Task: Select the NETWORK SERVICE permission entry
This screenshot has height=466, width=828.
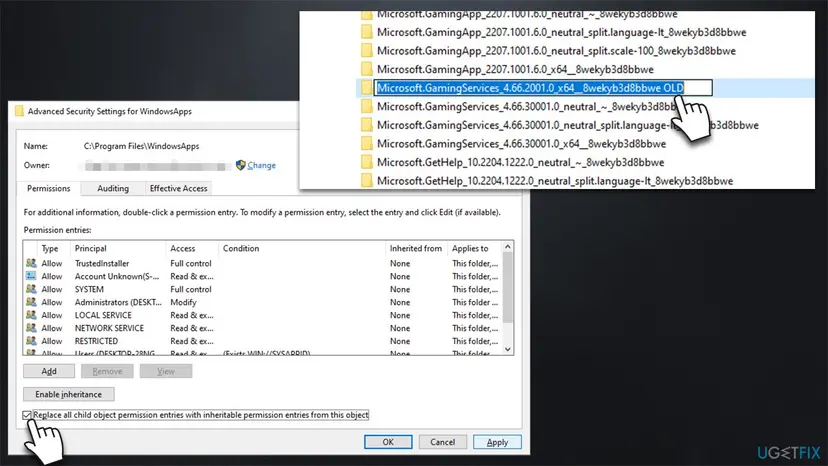Action: click(x=263, y=328)
